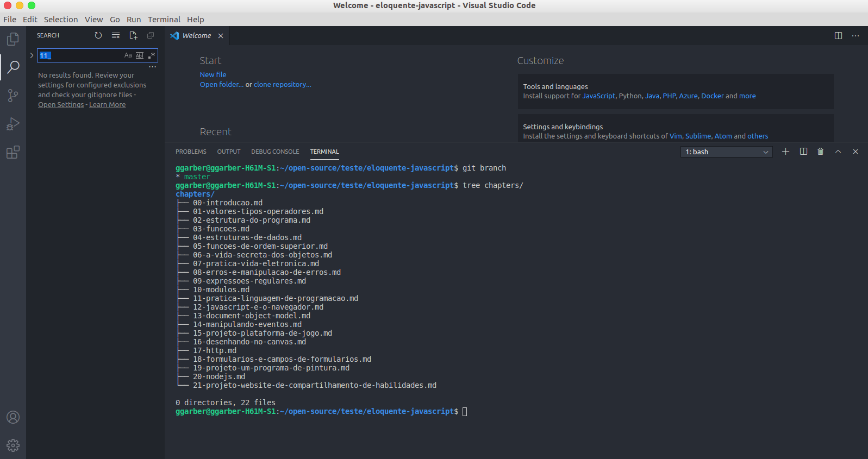Click the 'more' languages link

[747, 96]
